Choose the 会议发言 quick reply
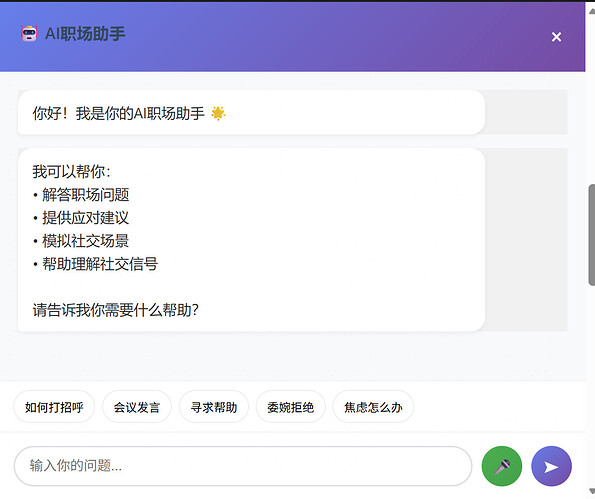 click(x=137, y=407)
